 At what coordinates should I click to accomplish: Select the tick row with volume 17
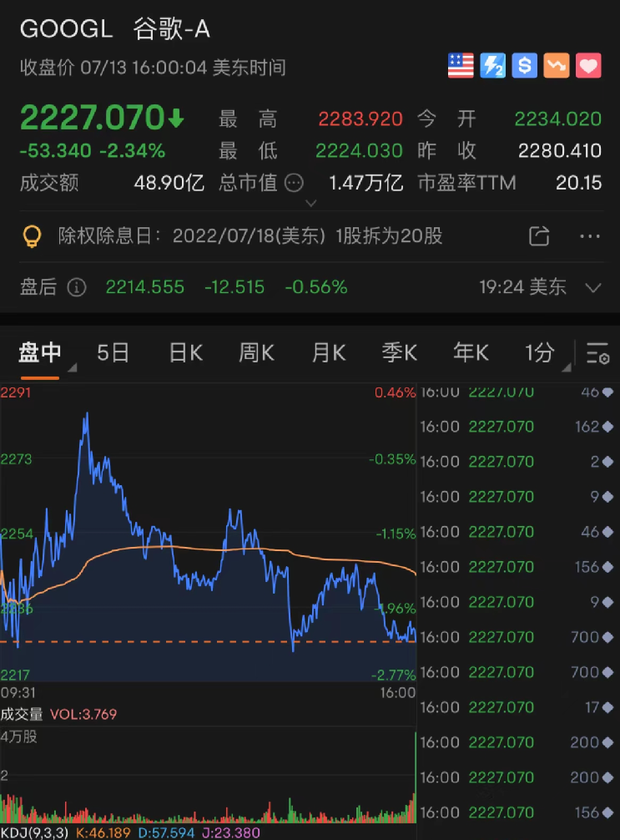coord(517,708)
